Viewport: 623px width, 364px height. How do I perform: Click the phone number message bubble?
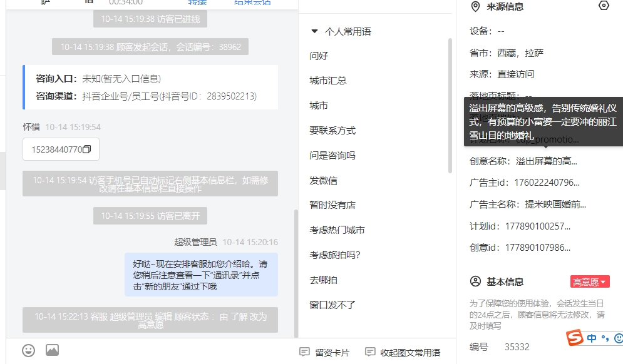(61, 149)
